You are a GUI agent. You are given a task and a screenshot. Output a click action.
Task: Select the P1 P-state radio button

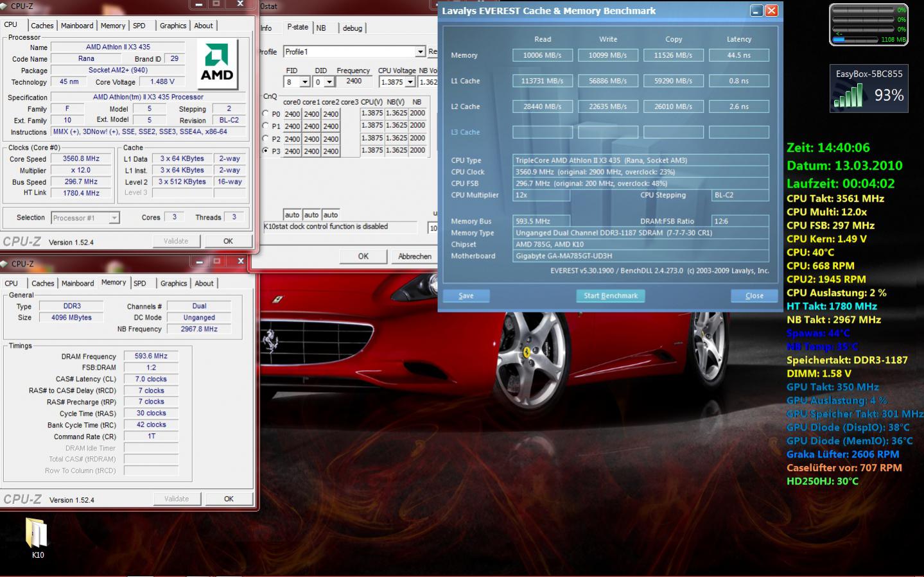(266, 126)
